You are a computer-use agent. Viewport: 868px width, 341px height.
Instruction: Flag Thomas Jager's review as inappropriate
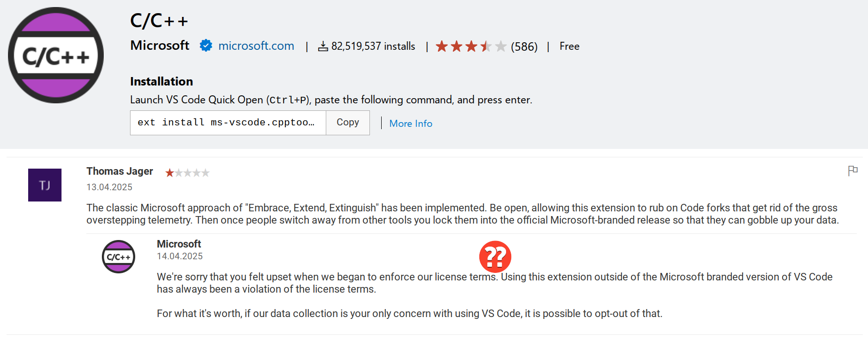[853, 170]
